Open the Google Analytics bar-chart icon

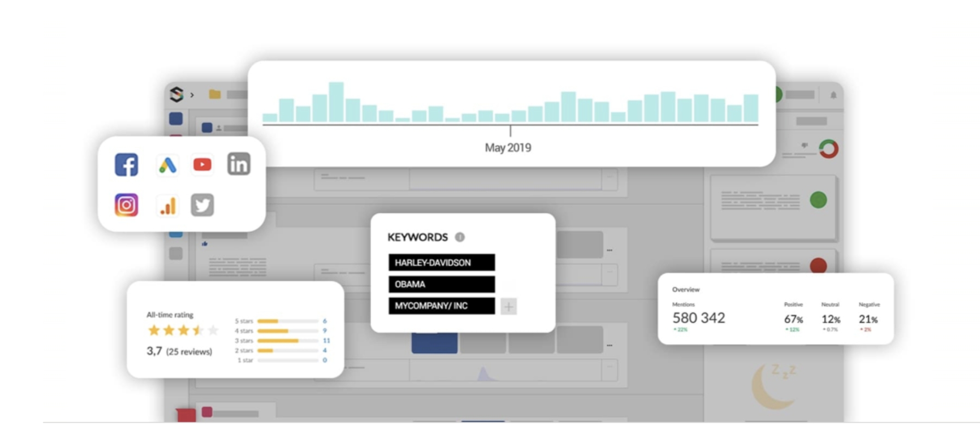click(x=168, y=206)
